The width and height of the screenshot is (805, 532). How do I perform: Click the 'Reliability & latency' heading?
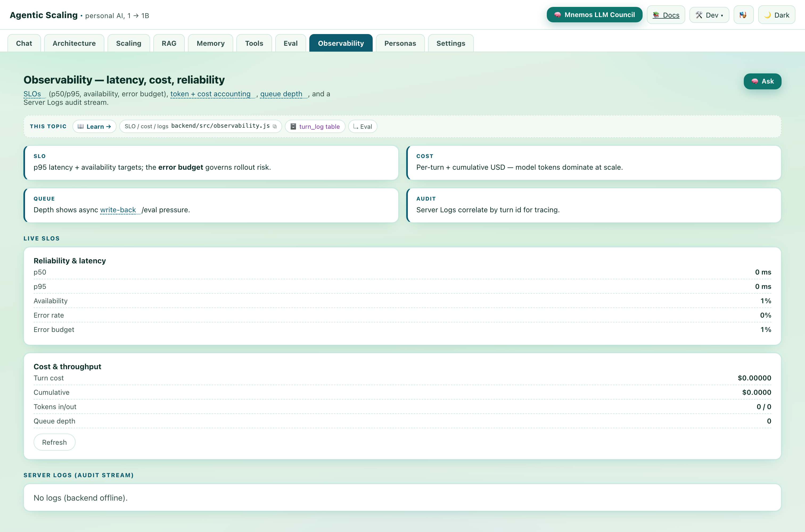[69, 261]
